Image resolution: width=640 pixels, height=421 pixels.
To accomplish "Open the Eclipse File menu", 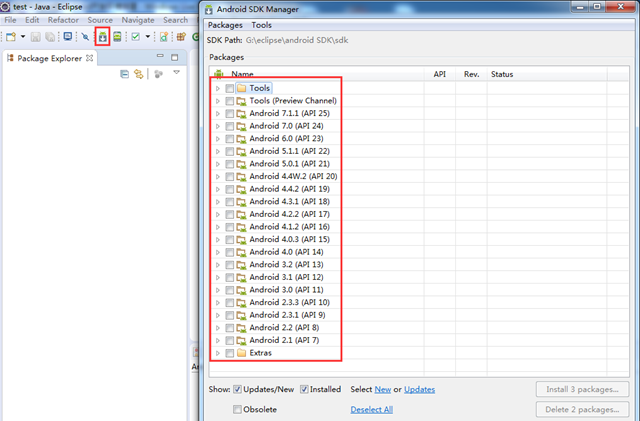I will (x=11, y=20).
